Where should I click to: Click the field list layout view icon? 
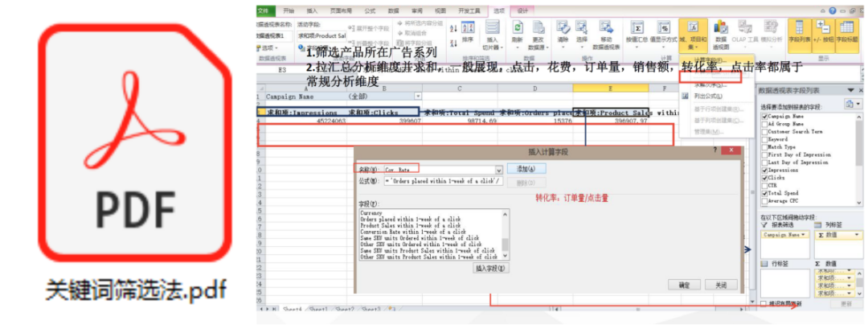[850, 104]
